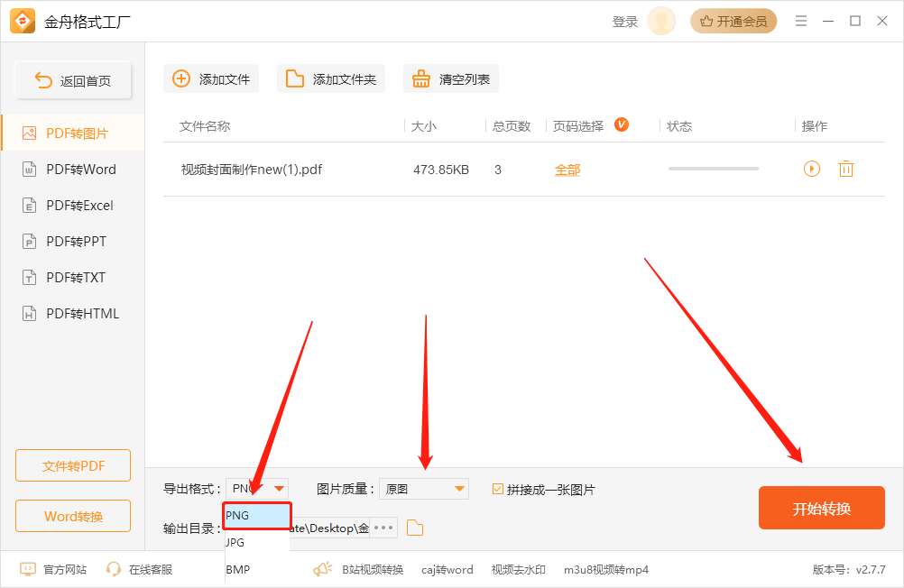Toggle the 拼接成一张图片 checkbox
904x588 pixels.
[x=498, y=489]
